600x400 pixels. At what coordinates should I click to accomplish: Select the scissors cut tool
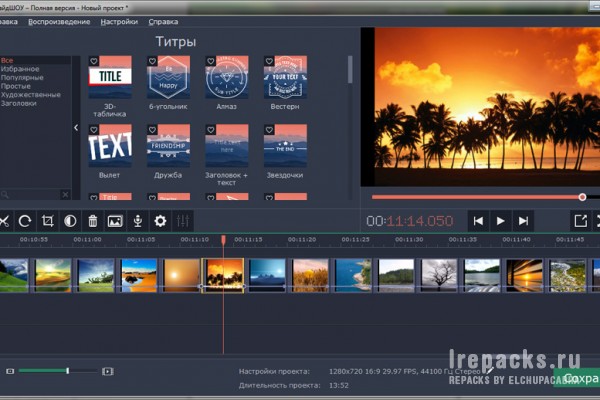click(4, 221)
